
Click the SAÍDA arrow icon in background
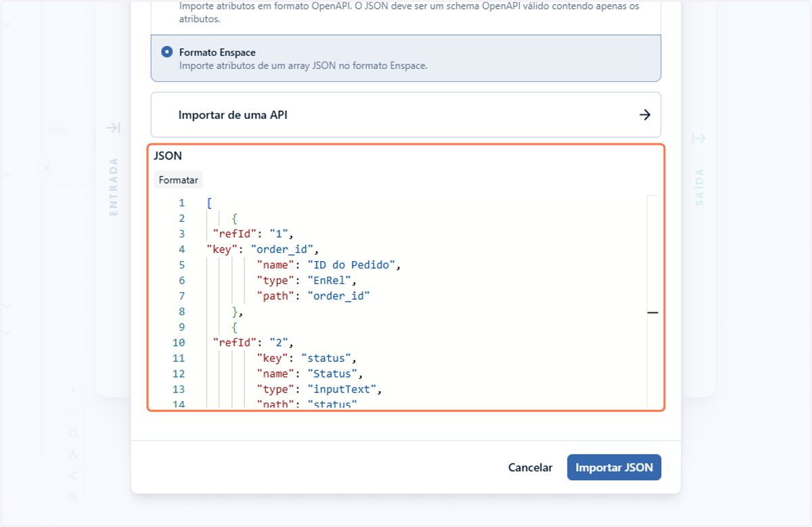[699, 139]
